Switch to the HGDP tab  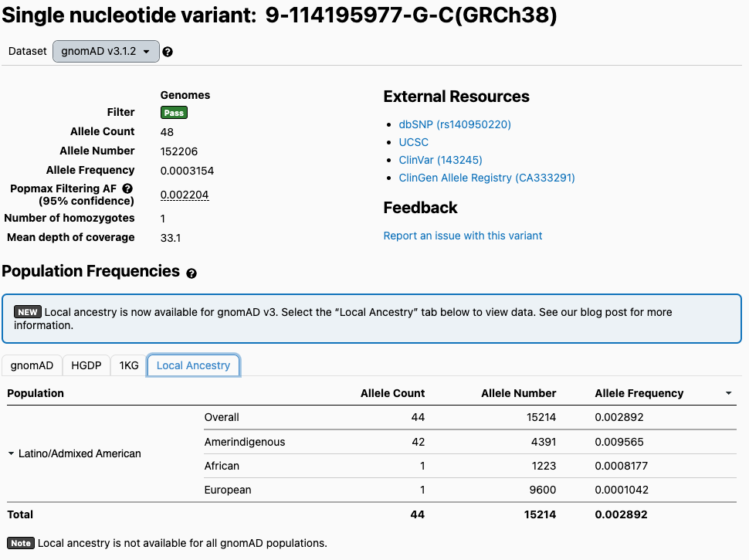pyautogui.click(x=86, y=365)
